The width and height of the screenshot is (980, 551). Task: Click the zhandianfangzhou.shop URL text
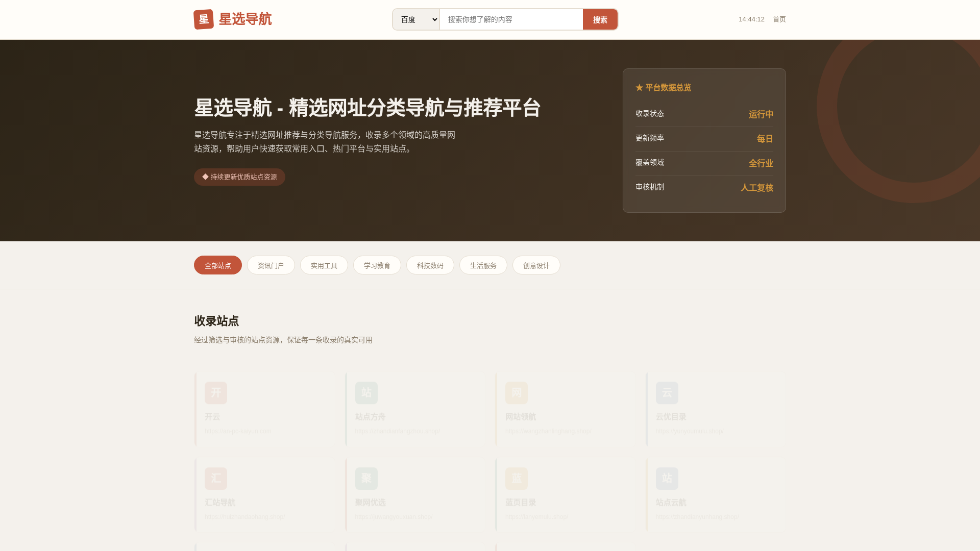398,431
